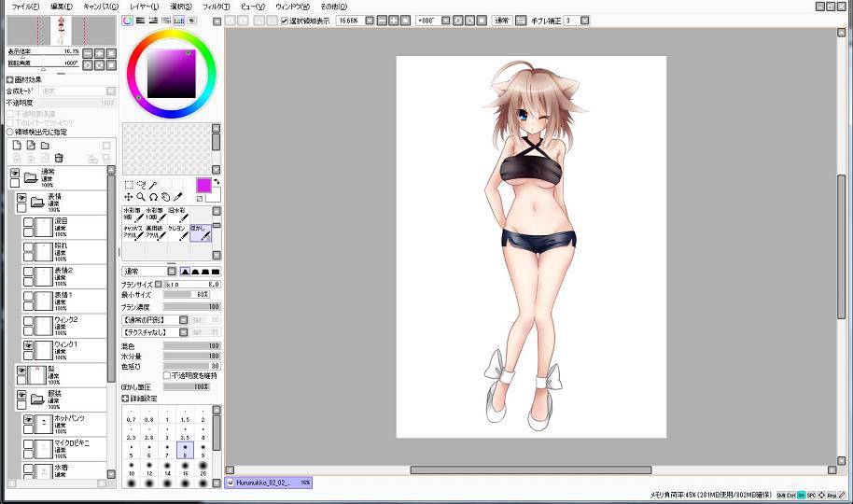The height and width of the screenshot is (504, 853).
Task: Pick the move tool
Action: [x=129, y=197]
